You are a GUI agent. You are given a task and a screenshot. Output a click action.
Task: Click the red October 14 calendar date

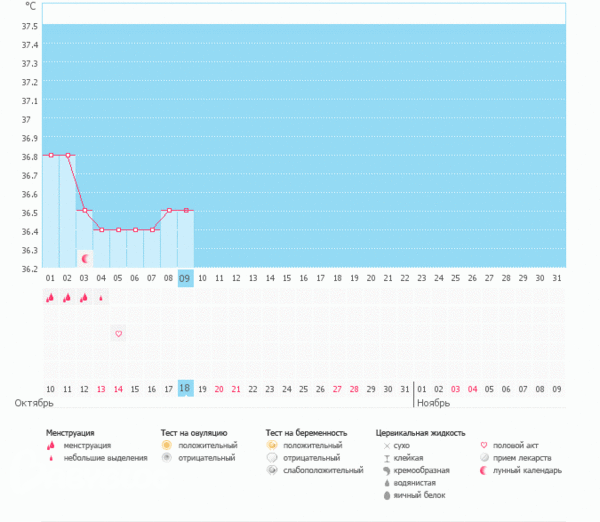pos(118,388)
